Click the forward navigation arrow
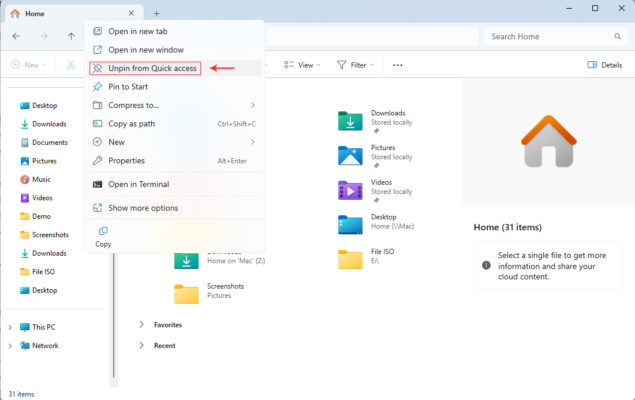Image resolution: width=635 pixels, height=400 pixels. pos(44,36)
